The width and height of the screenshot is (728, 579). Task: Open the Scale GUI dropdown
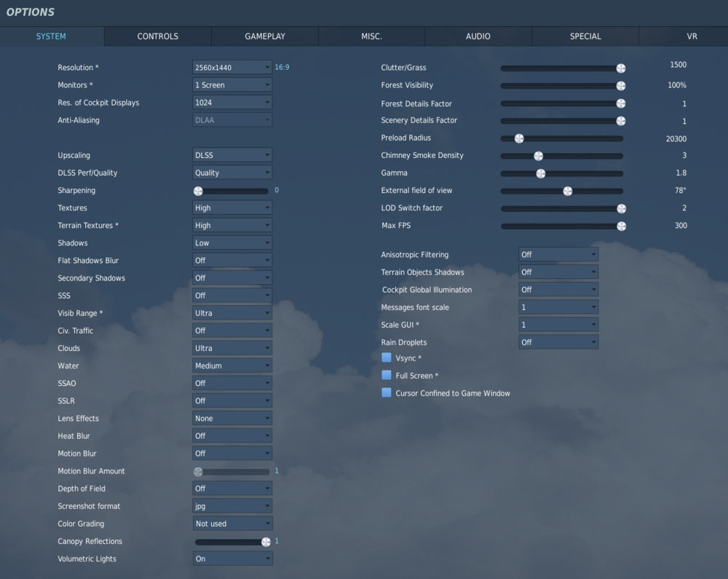point(558,325)
